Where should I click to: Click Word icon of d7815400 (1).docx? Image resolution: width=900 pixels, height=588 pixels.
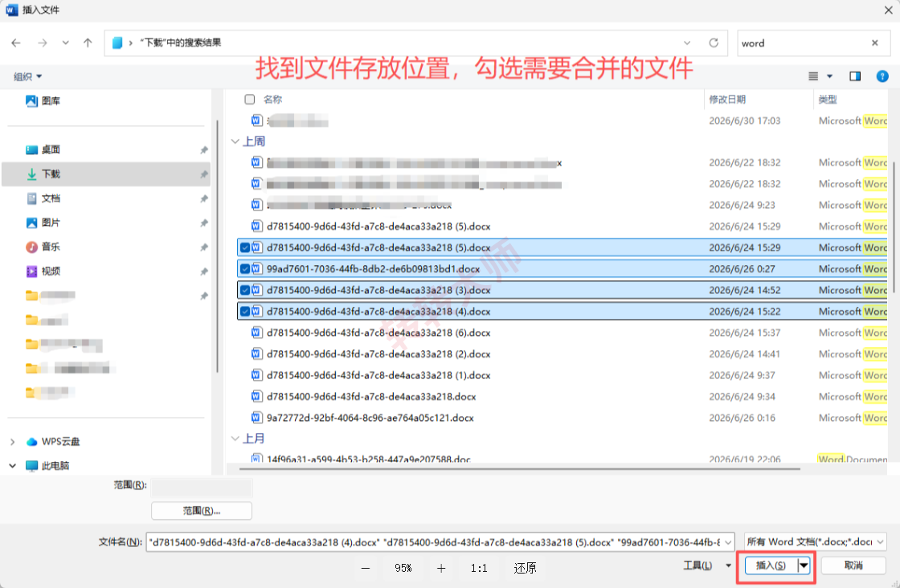click(256, 375)
